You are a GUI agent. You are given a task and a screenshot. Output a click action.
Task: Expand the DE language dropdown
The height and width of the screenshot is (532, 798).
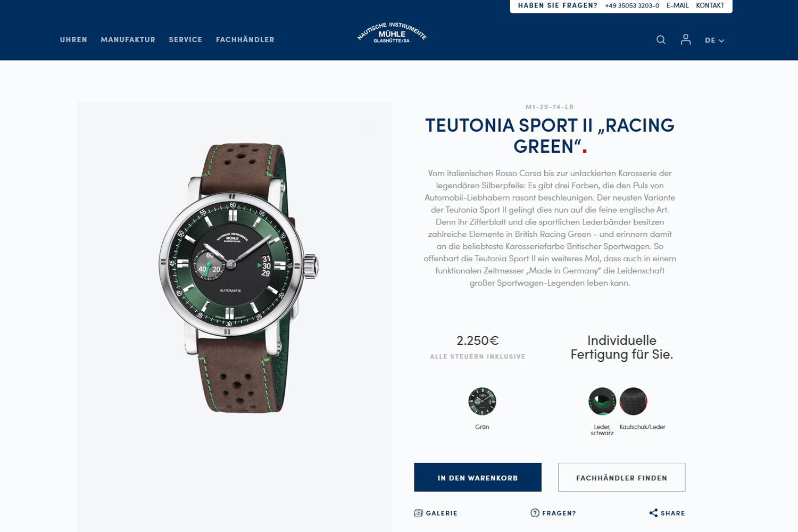[714, 40]
